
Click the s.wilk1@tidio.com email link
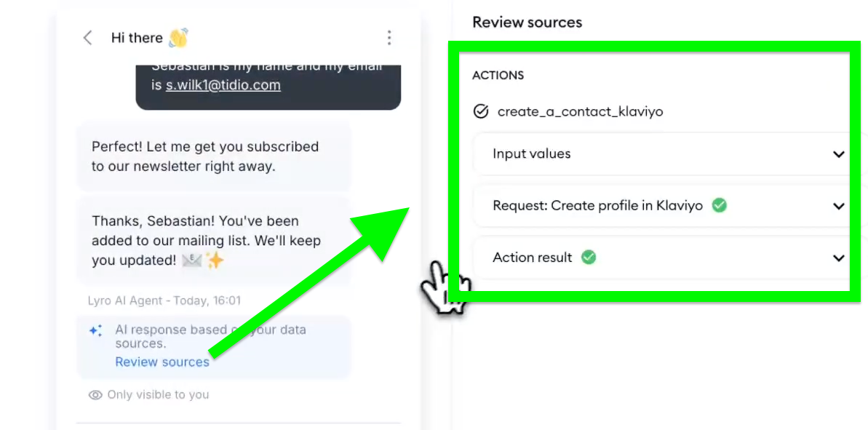223,85
